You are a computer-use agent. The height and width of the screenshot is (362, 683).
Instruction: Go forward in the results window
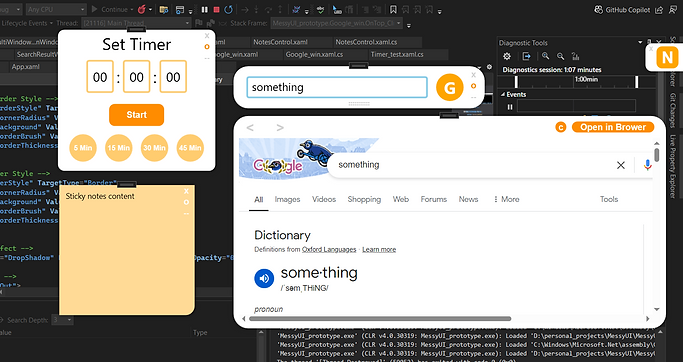[x=280, y=128]
